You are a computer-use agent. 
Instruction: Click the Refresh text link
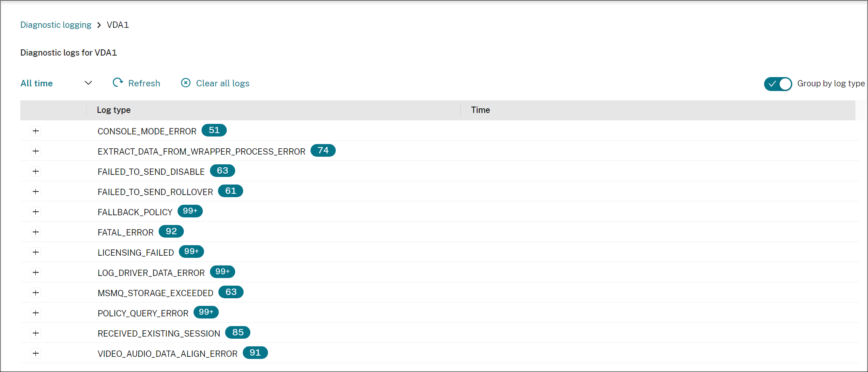pos(144,83)
